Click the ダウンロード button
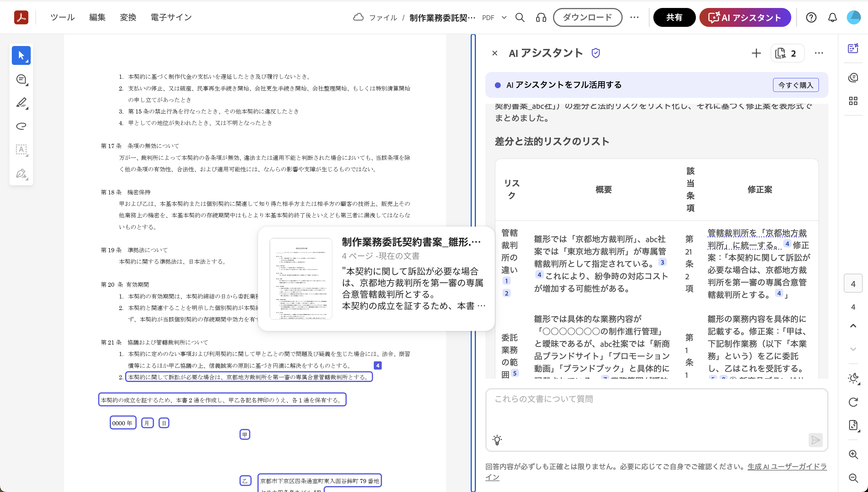This screenshot has width=868, height=492. point(587,18)
